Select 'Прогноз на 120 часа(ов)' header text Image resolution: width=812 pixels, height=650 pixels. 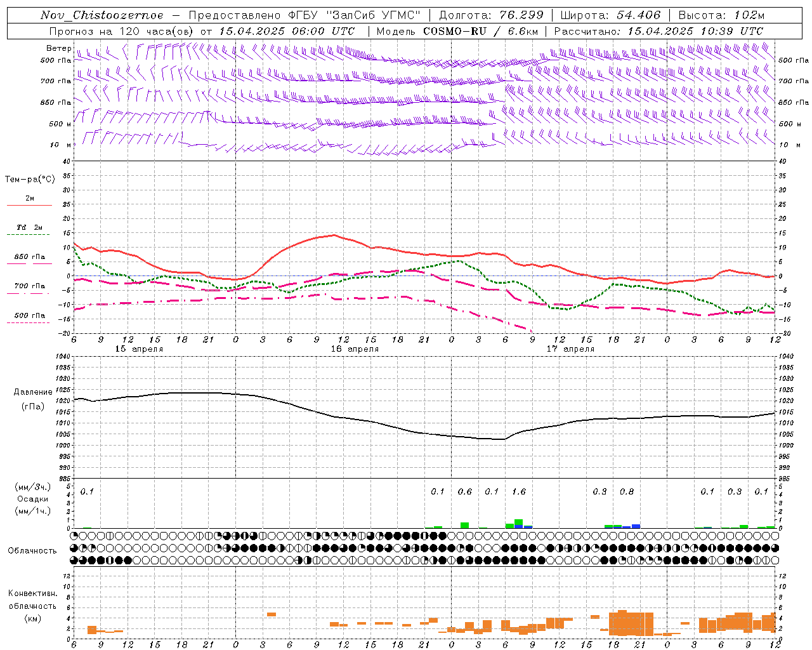122,31
